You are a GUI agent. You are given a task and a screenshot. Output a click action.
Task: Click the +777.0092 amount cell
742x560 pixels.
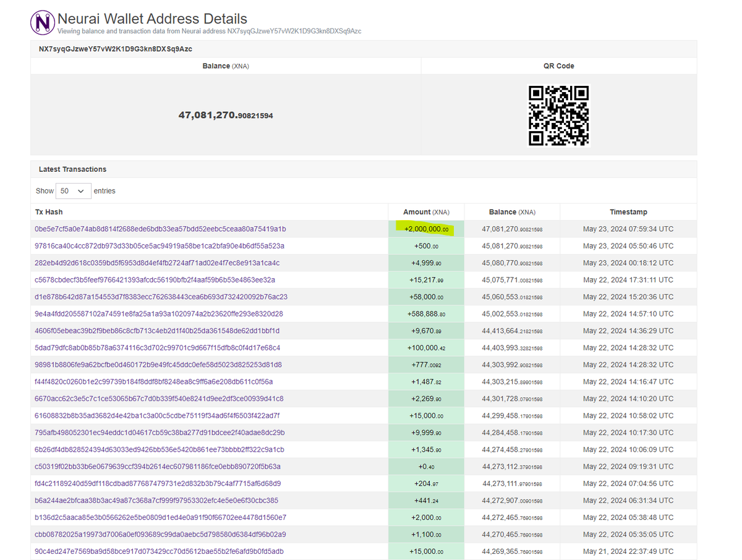coord(426,365)
